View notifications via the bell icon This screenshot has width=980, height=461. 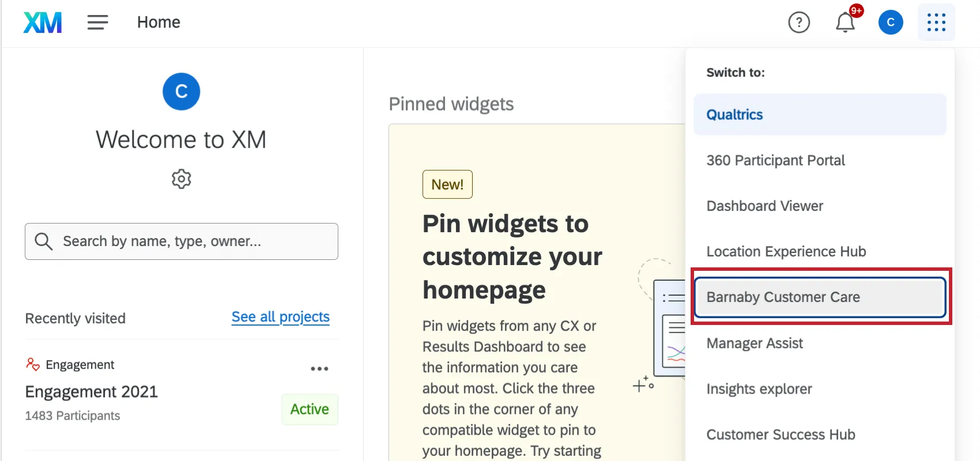pyautogui.click(x=845, y=22)
